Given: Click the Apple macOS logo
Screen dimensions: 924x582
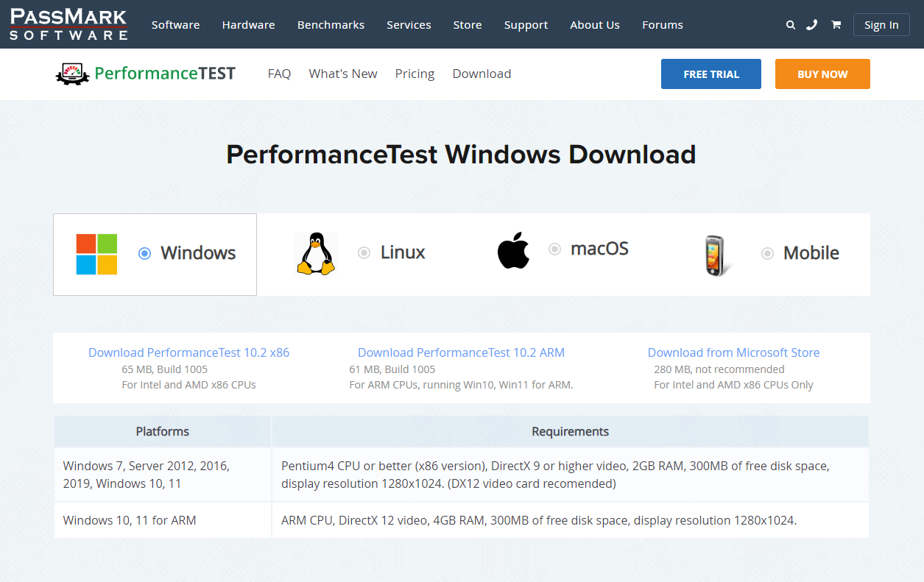Looking at the screenshot, I should (x=513, y=251).
